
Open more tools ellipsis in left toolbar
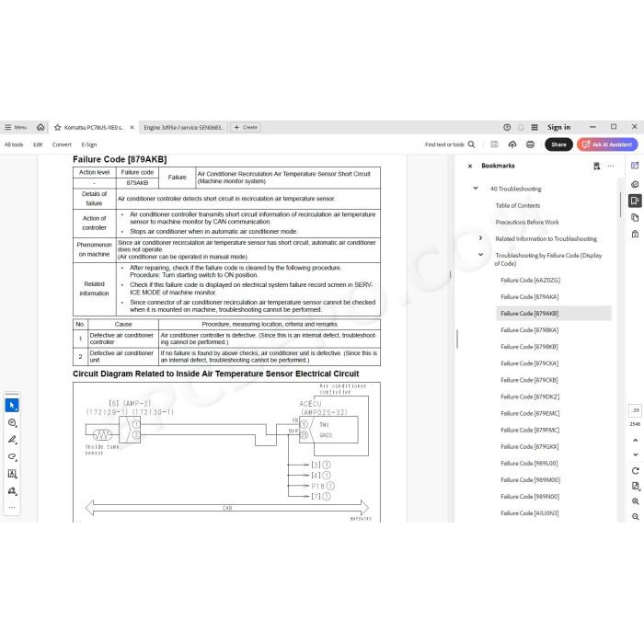12,507
